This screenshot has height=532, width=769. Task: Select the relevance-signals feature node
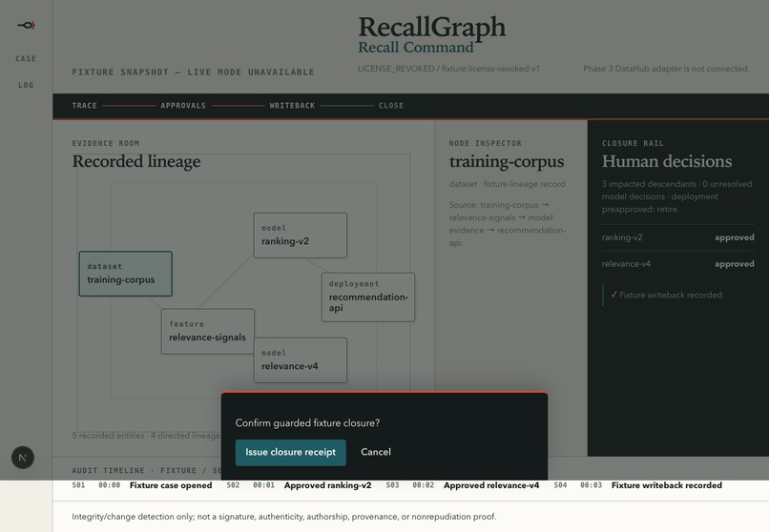pyautogui.click(x=208, y=331)
